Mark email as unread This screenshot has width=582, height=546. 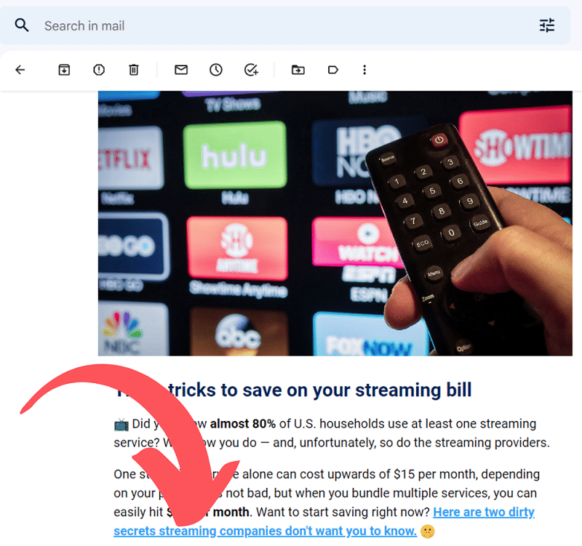[x=181, y=70]
